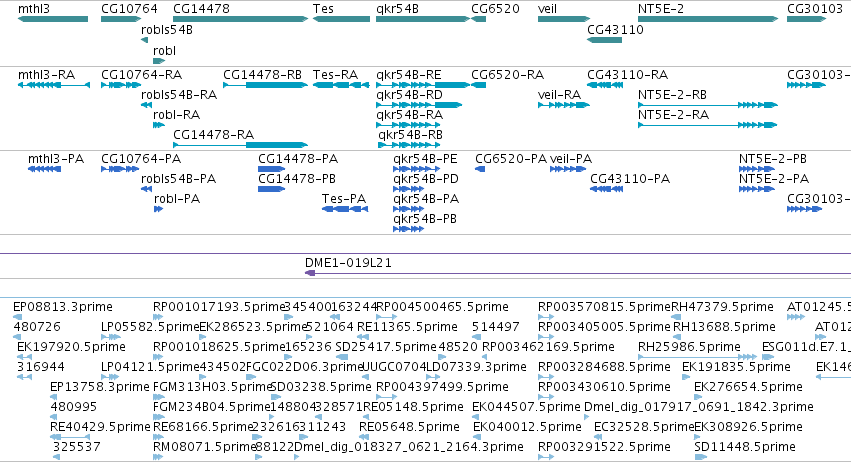
Task: Click the robl gene glyph
Action: pyautogui.click(x=159, y=61)
